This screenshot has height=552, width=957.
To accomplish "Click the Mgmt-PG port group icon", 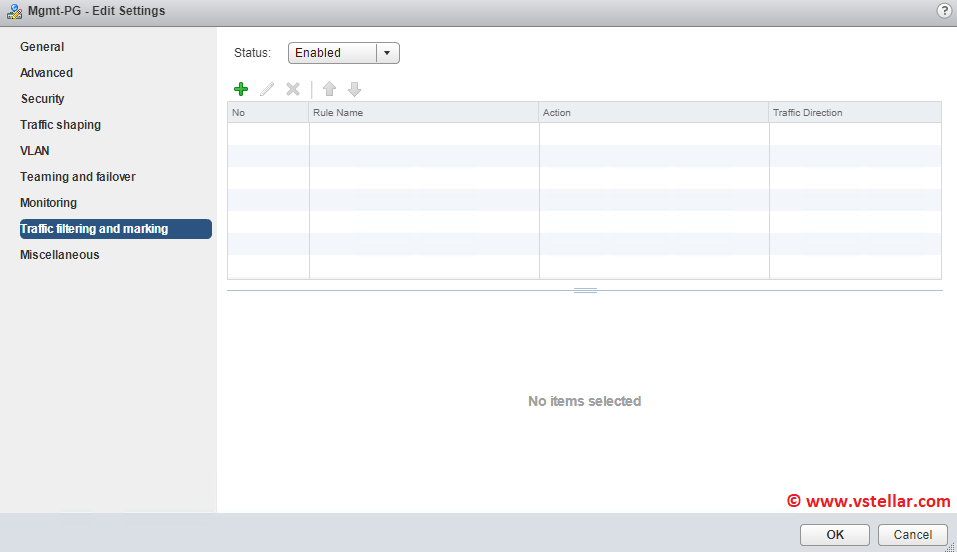I will (x=14, y=11).
